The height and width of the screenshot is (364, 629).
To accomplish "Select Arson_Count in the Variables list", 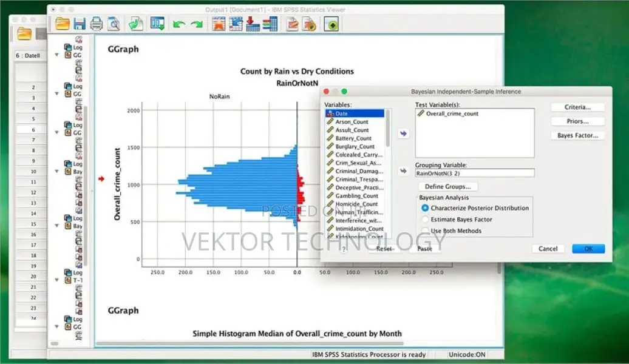I will click(355, 122).
